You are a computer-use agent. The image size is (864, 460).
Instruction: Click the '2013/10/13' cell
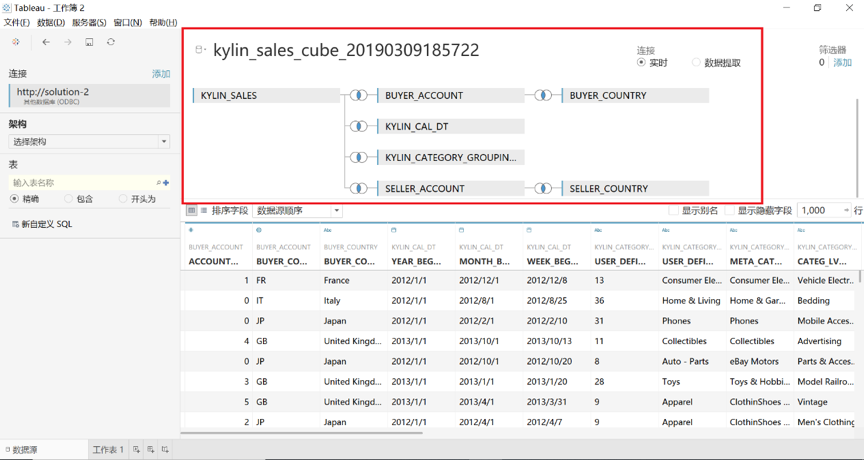[x=549, y=341]
